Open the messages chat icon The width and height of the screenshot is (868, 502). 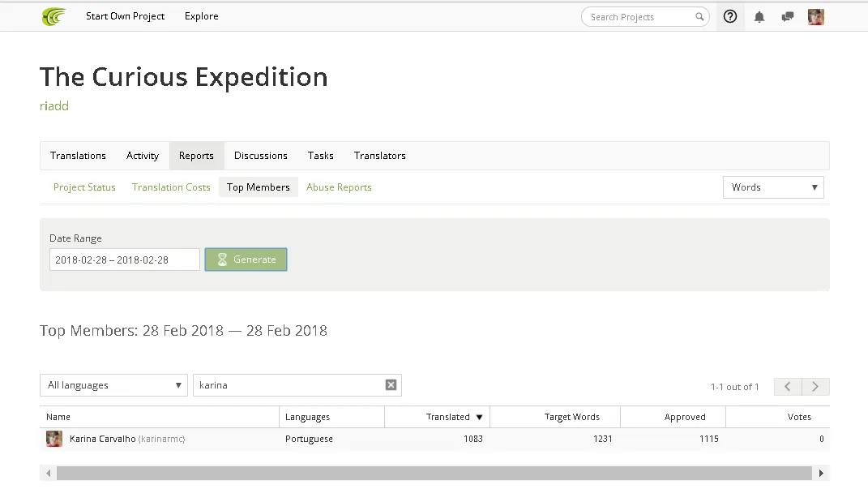pyautogui.click(x=787, y=17)
